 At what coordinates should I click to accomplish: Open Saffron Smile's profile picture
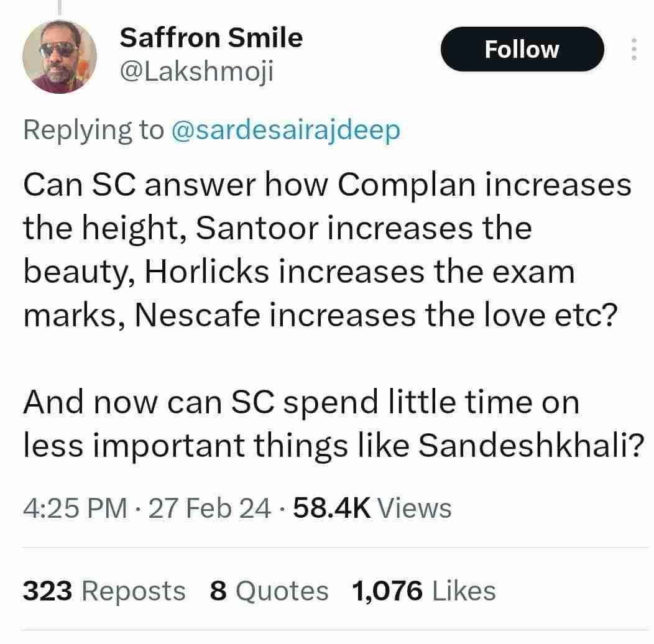pyautogui.click(x=60, y=57)
